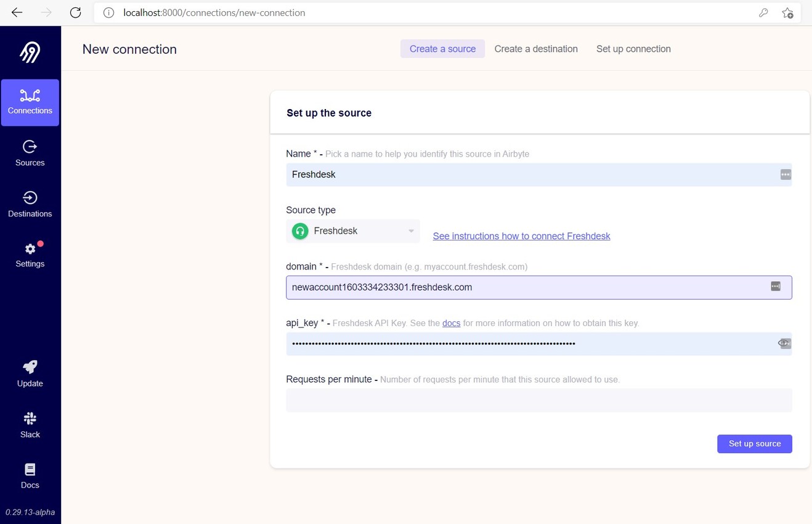Image resolution: width=812 pixels, height=524 pixels.
Task: Open the Docs page from sidebar
Action: pyautogui.click(x=30, y=475)
